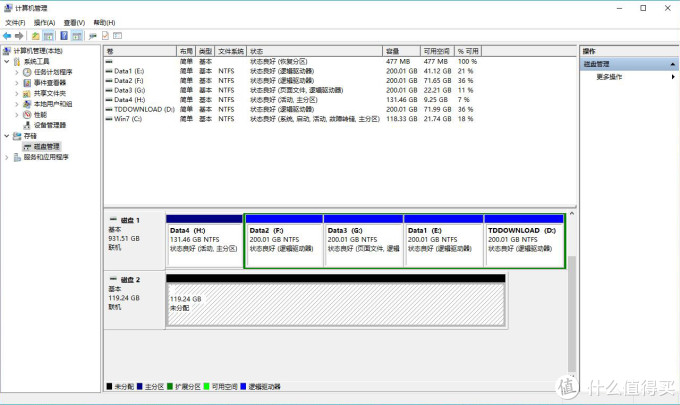Open 设备管理器 in the tree
This screenshot has height=405, width=680.
[50, 125]
